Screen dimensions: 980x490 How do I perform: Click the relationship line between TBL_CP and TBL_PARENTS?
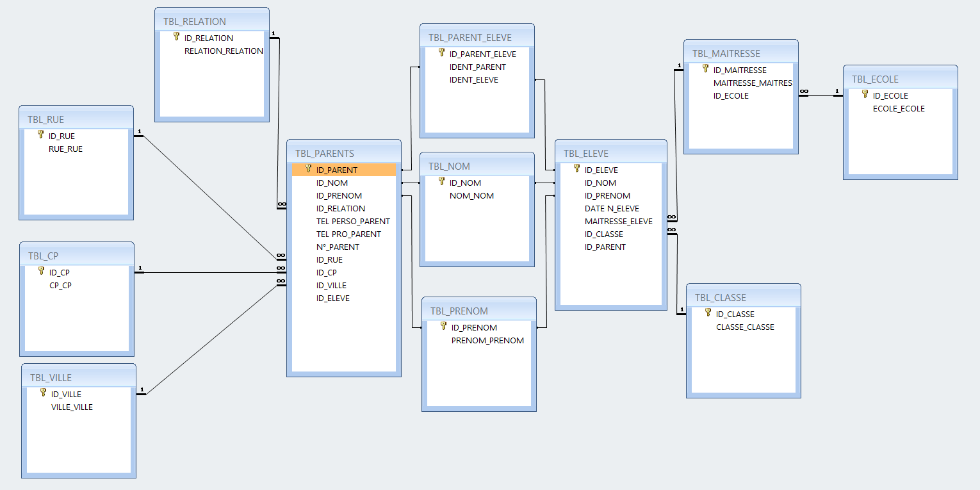click(210, 272)
